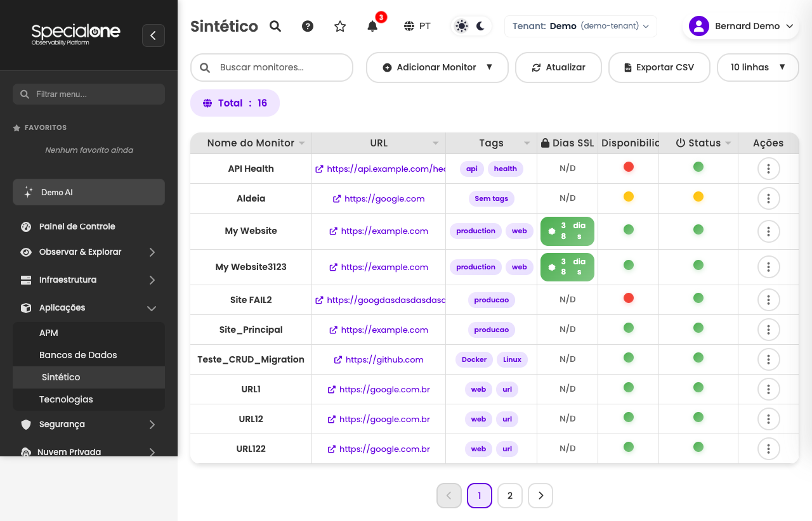Open the Tecnologias submenu item
This screenshot has height=521, width=812.
(89, 399)
